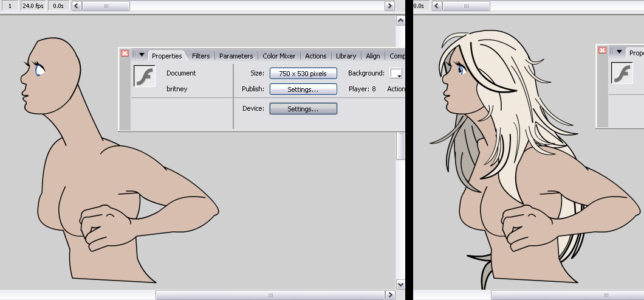The image size is (644, 300).
Task: Click Flash document icon in blonde-figure window
Action: (x=622, y=73)
